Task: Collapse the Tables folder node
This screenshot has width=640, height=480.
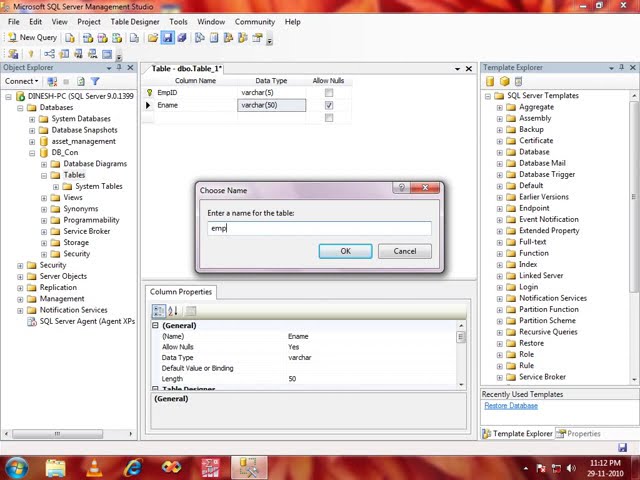Action: [x=44, y=176]
